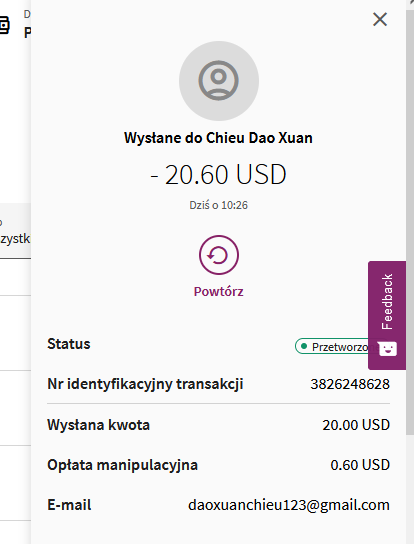414x544 pixels.
Task: Click the - 20.60 USD amount
Action: 218,174
